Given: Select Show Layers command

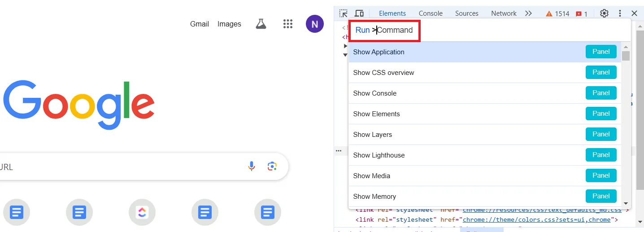Looking at the screenshot, I should [485, 135].
